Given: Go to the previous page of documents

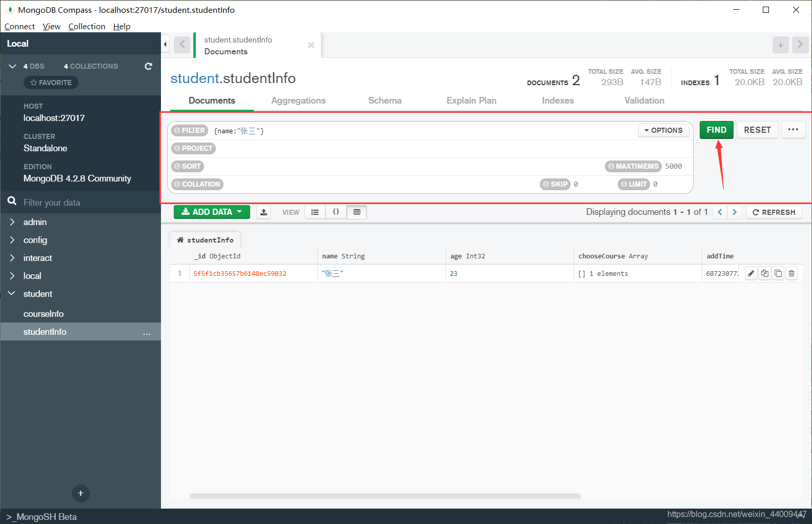Looking at the screenshot, I should click(720, 212).
